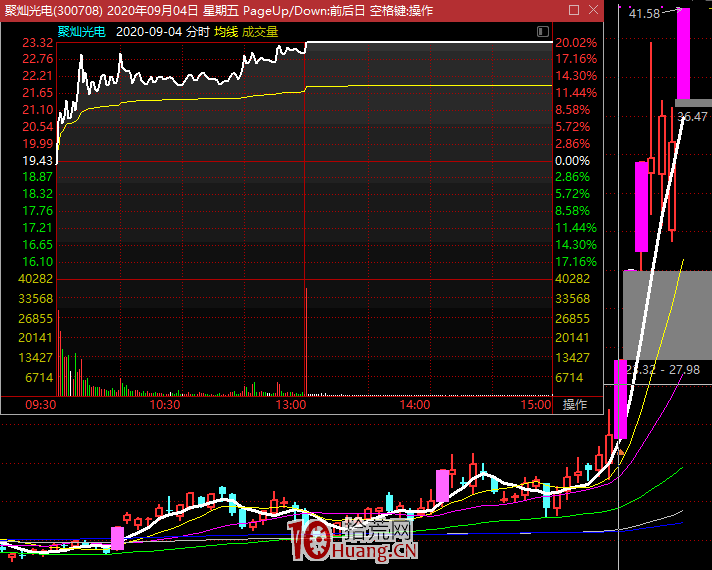The width and height of the screenshot is (712, 570).
Task: Click the panel layout toggle icon
Action: point(541,31)
